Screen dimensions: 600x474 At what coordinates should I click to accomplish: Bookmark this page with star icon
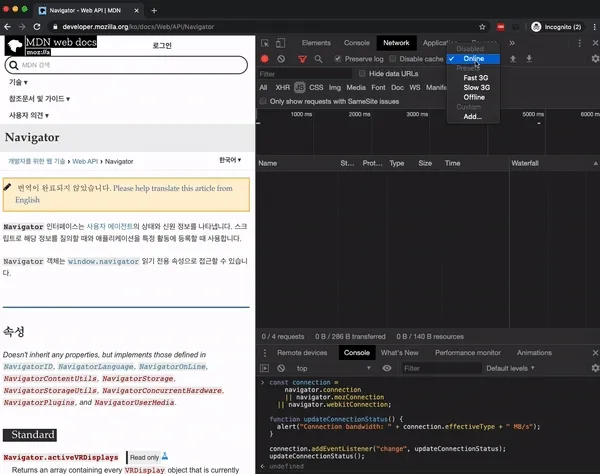(x=482, y=27)
